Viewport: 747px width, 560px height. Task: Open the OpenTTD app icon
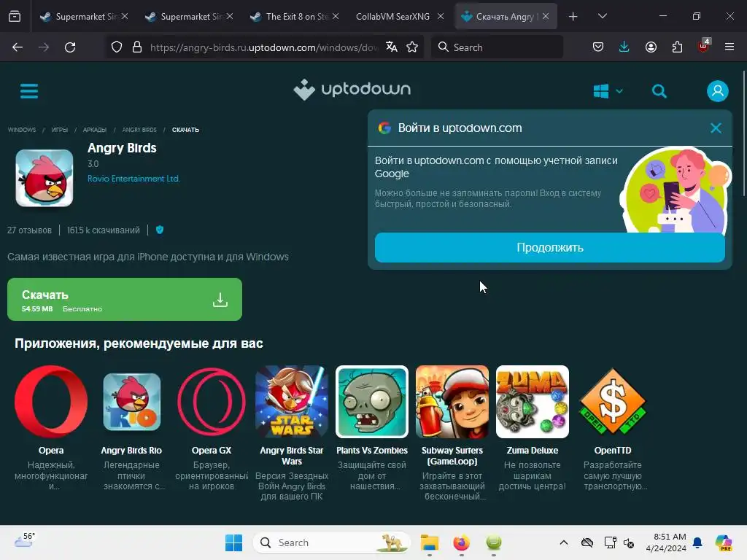coord(613,402)
